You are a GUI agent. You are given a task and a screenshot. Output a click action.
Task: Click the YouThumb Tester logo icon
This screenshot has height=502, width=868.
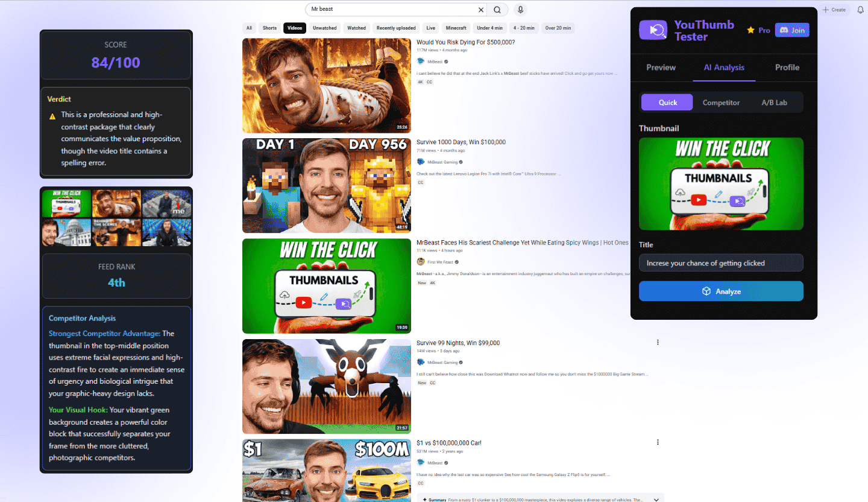(653, 30)
